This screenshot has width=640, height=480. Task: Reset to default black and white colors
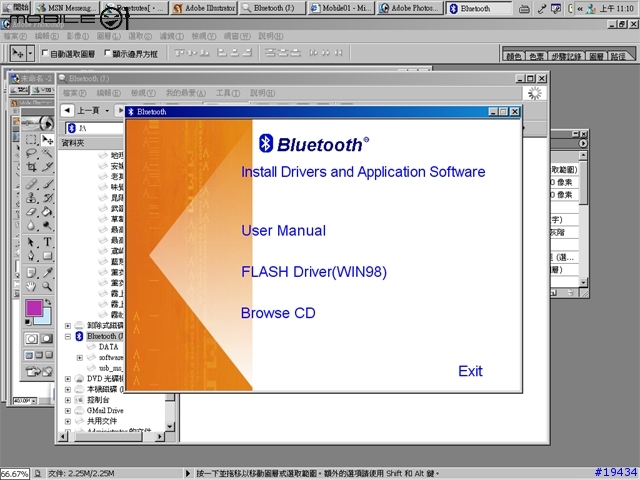[28, 322]
